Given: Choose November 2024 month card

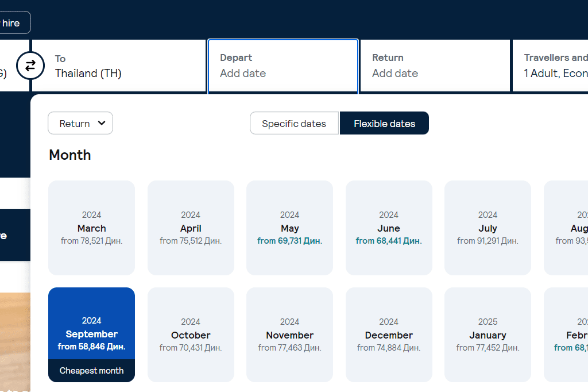Looking at the screenshot, I should click(x=289, y=335).
